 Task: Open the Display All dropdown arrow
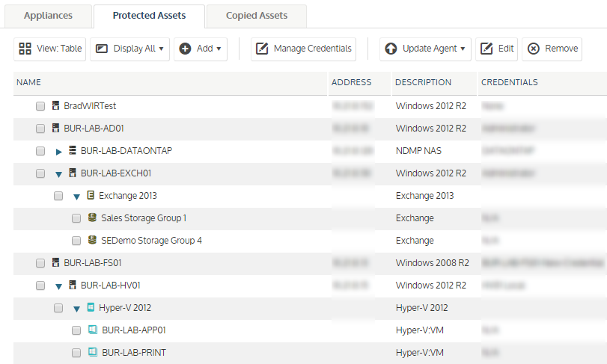click(x=162, y=49)
